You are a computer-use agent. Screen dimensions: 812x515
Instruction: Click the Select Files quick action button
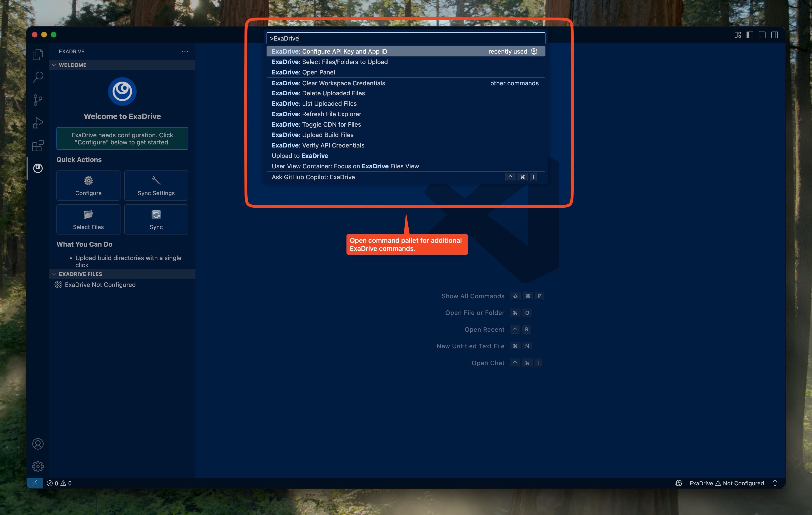[x=88, y=219]
